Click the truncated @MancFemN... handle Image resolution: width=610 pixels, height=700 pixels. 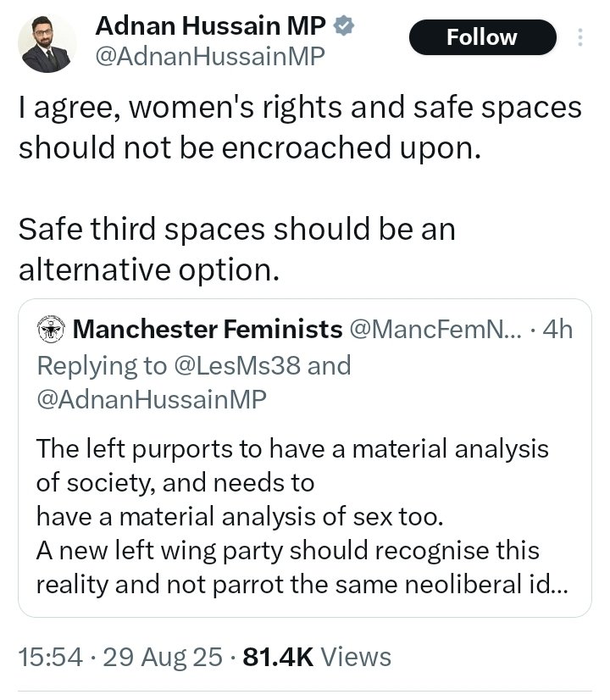(435, 329)
